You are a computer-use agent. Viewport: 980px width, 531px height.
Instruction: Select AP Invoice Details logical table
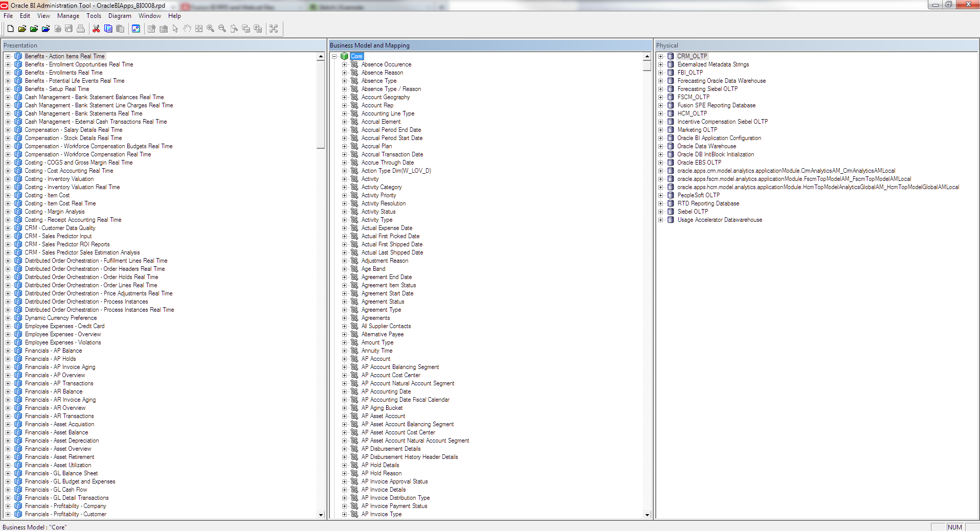click(x=384, y=490)
